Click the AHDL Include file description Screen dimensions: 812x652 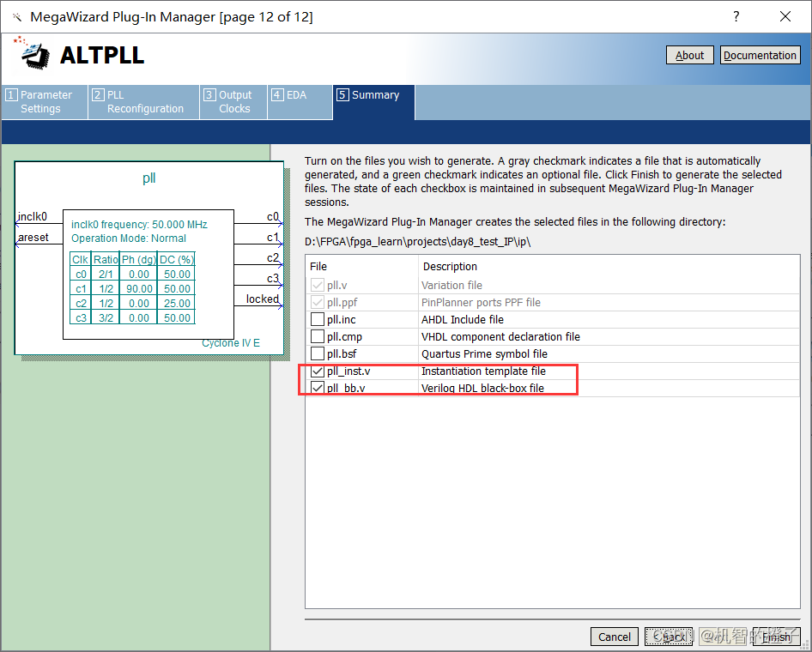tap(463, 319)
